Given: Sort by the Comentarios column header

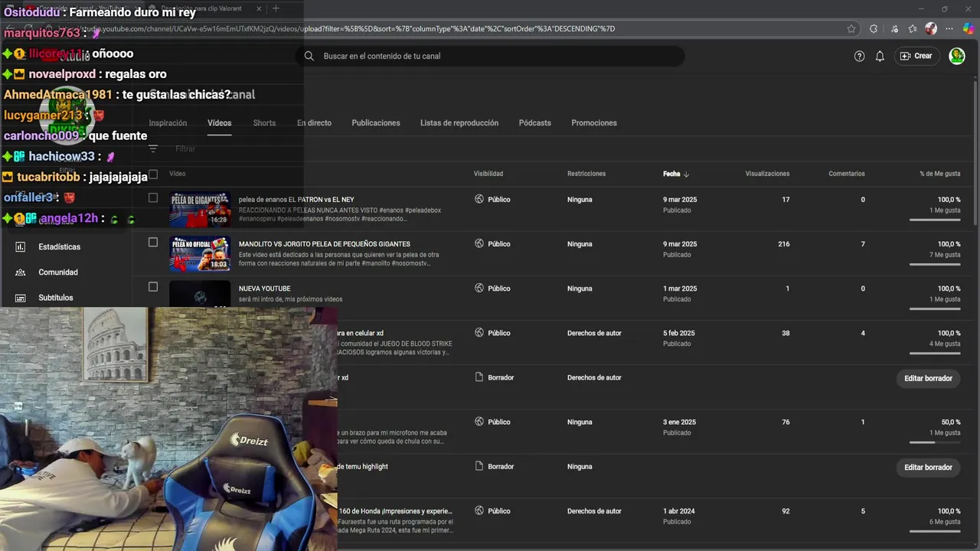Looking at the screenshot, I should tap(847, 174).
